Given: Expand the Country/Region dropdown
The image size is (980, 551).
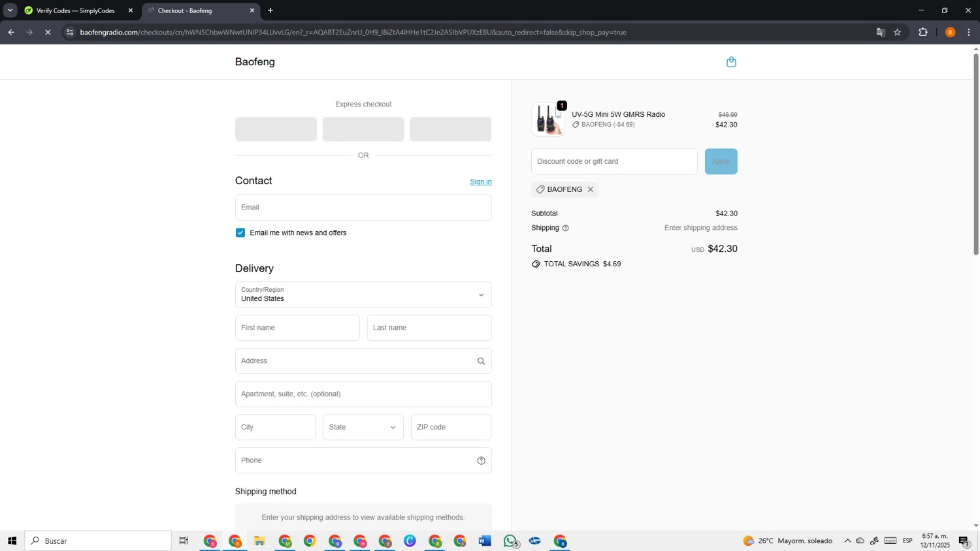Looking at the screenshot, I should (x=363, y=294).
